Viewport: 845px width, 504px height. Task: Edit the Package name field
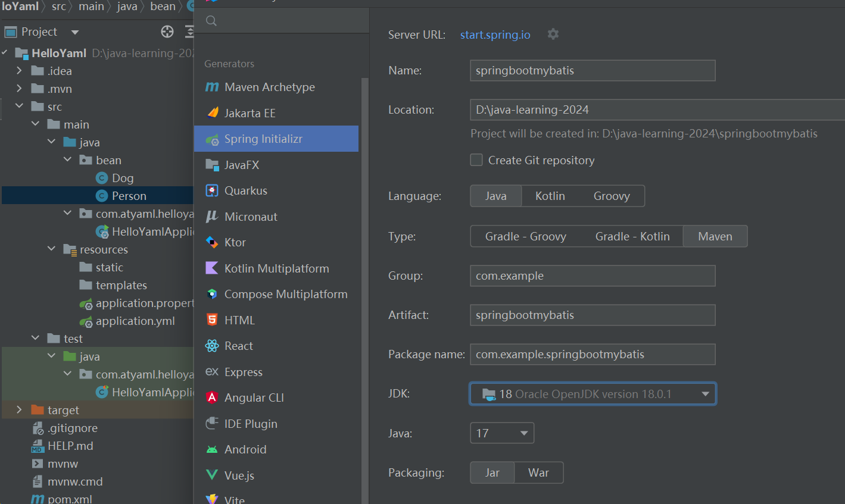(593, 354)
